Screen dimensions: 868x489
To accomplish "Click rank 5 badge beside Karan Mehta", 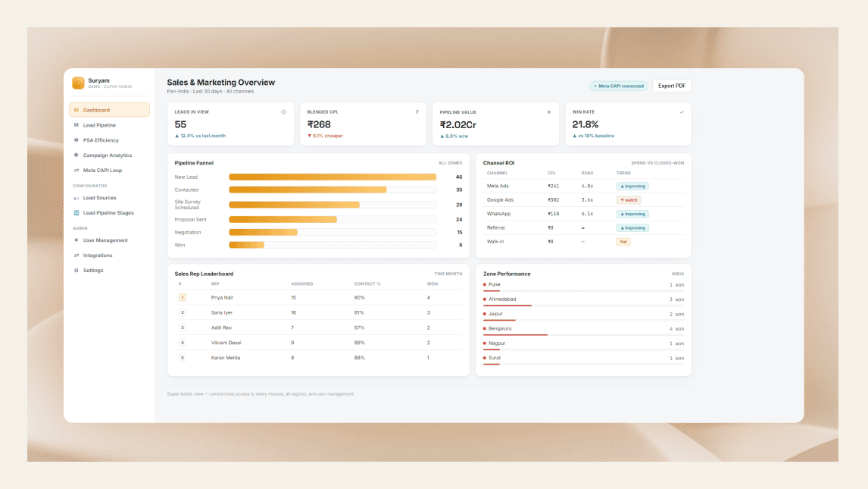I will [182, 358].
